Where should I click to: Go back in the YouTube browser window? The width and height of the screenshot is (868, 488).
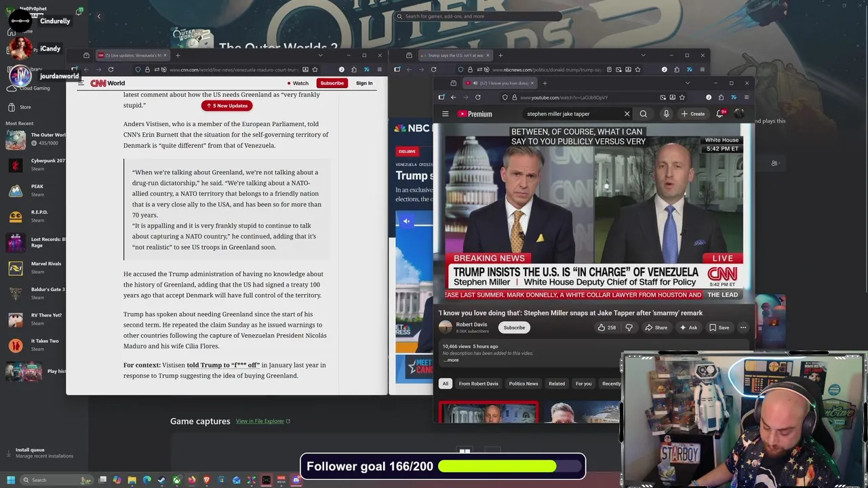(454, 97)
